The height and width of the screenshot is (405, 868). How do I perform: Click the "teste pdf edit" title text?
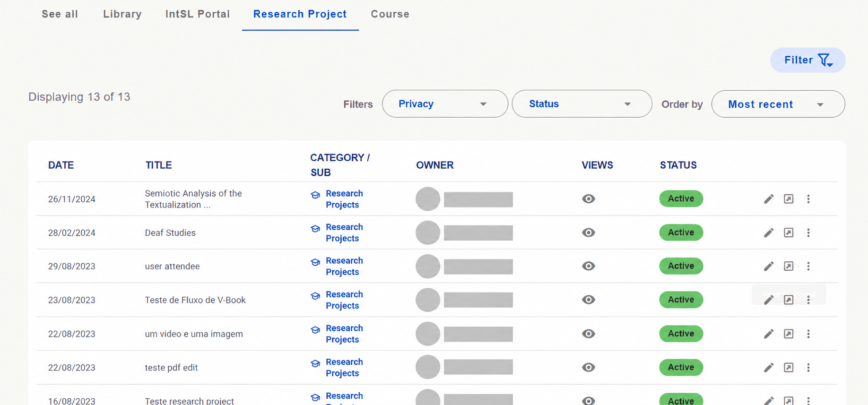tap(171, 368)
